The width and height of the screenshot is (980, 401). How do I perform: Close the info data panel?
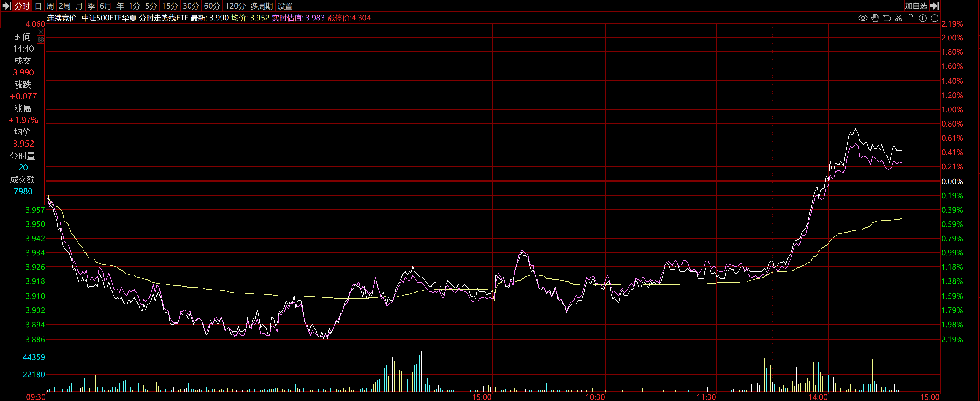coord(41,32)
